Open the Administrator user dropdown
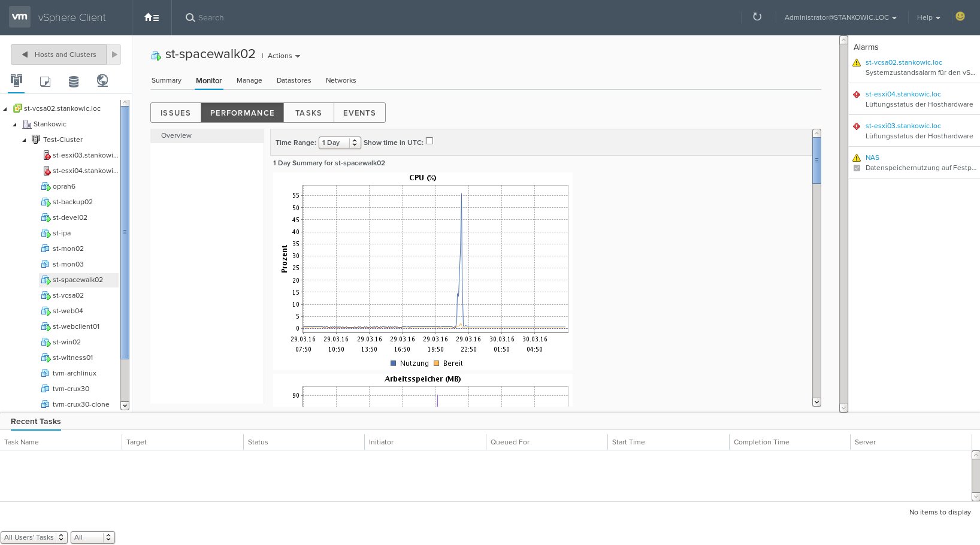This screenshot has height=545, width=980. coord(840,17)
